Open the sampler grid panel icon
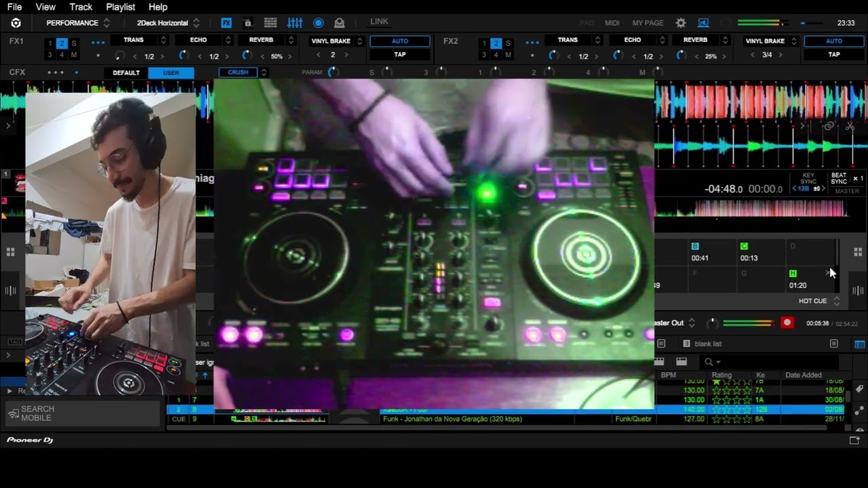The width and height of the screenshot is (868, 488). (x=271, y=23)
